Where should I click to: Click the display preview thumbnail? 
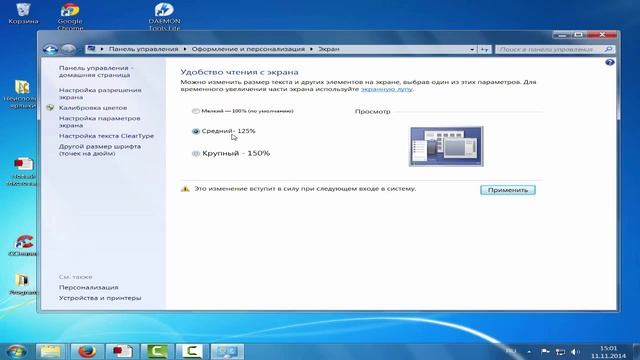point(446,146)
